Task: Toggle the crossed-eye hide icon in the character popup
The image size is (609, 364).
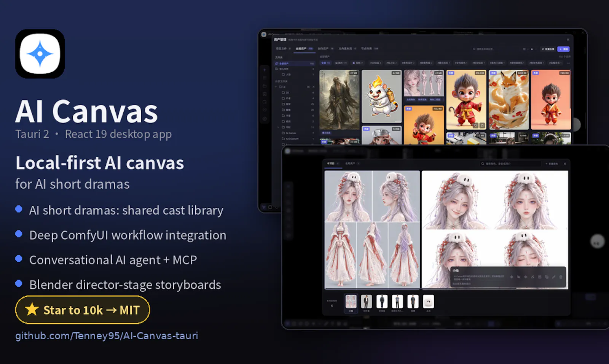Action: coord(518,277)
